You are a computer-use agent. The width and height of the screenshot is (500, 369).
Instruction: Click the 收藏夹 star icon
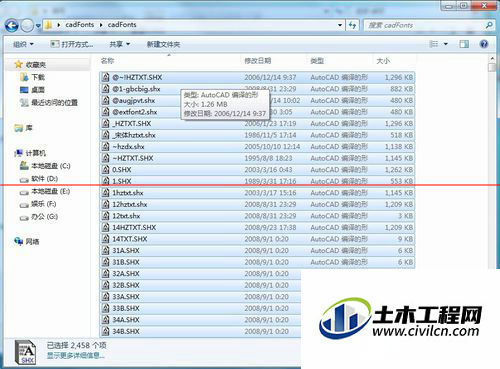pos(19,64)
